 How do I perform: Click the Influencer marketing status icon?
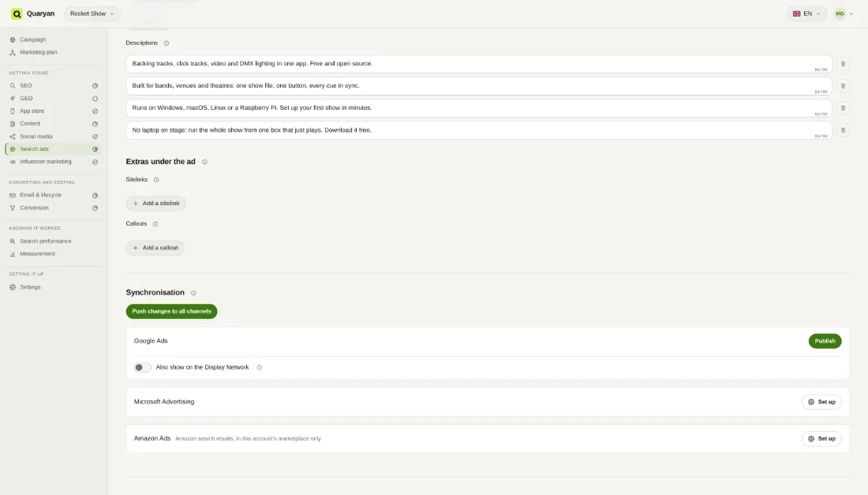[95, 162]
